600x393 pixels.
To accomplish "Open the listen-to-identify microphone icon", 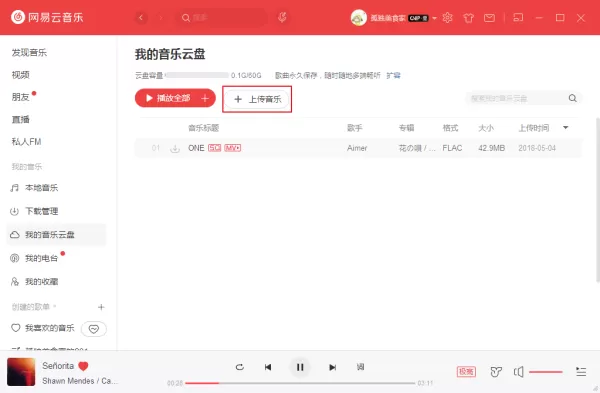I will [x=282, y=17].
